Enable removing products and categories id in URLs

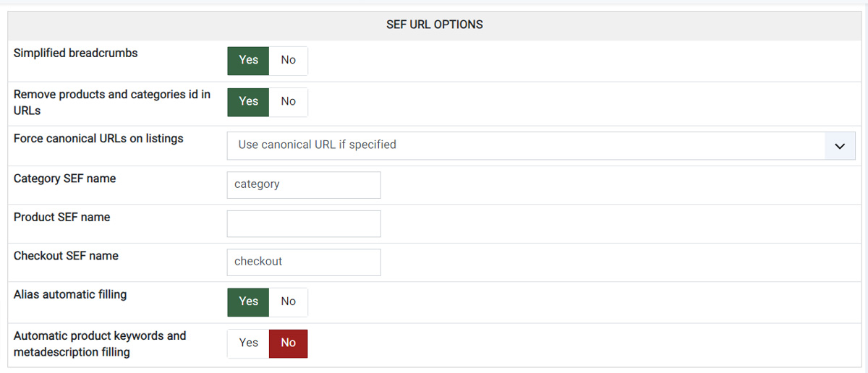click(x=248, y=102)
